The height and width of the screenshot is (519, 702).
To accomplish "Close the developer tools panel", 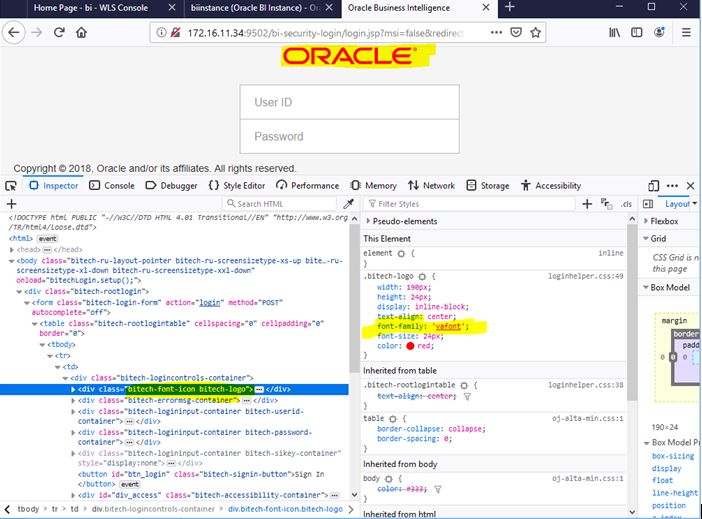I will 690,186.
